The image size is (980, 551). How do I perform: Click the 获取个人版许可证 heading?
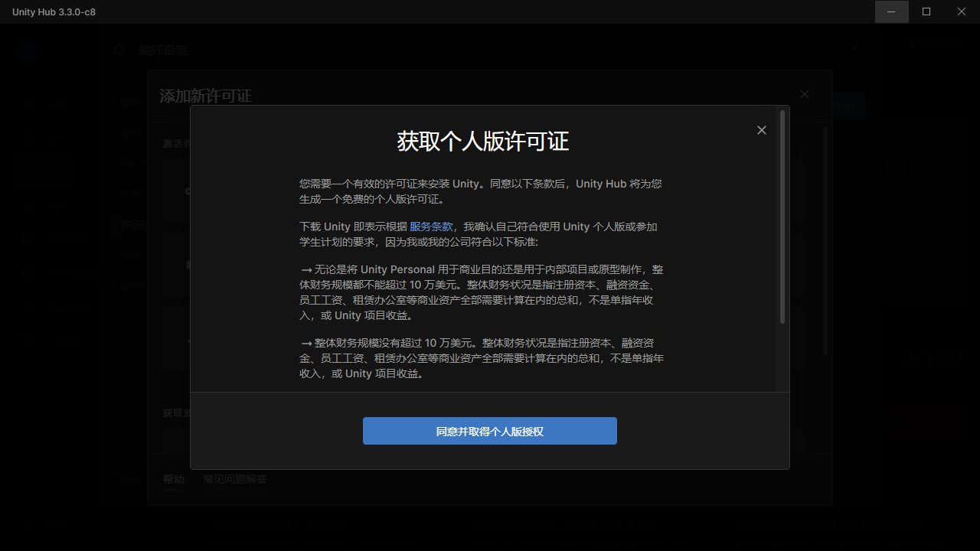[x=483, y=142]
